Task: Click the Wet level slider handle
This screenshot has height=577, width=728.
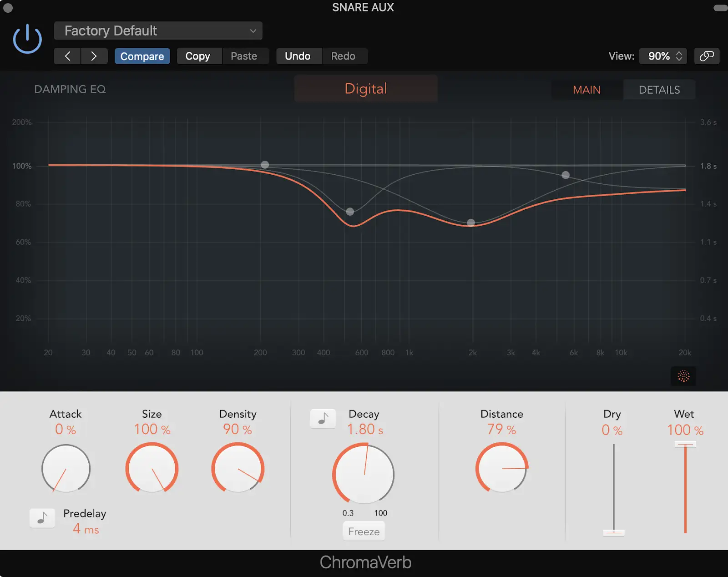Action: pos(685,444)
